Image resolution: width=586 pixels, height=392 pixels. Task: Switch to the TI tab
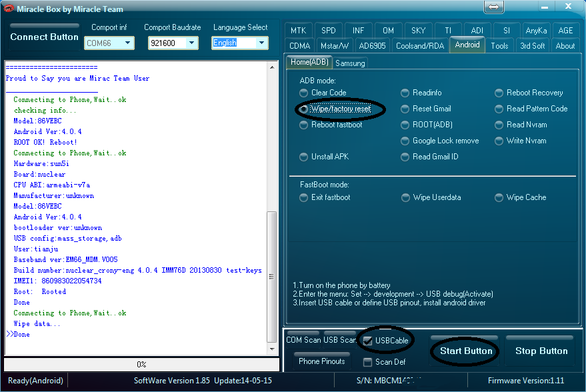(448, 30)
